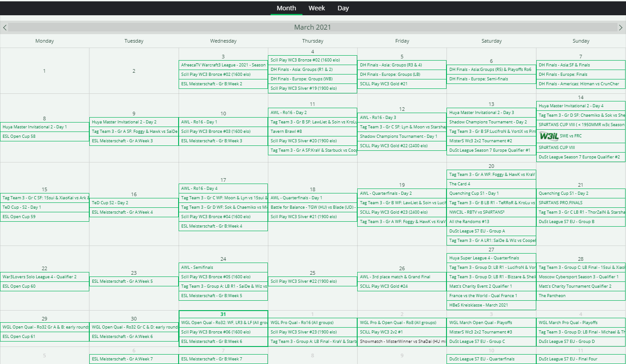
Task: Switch to the Day view tab
Action: [343, 8]
